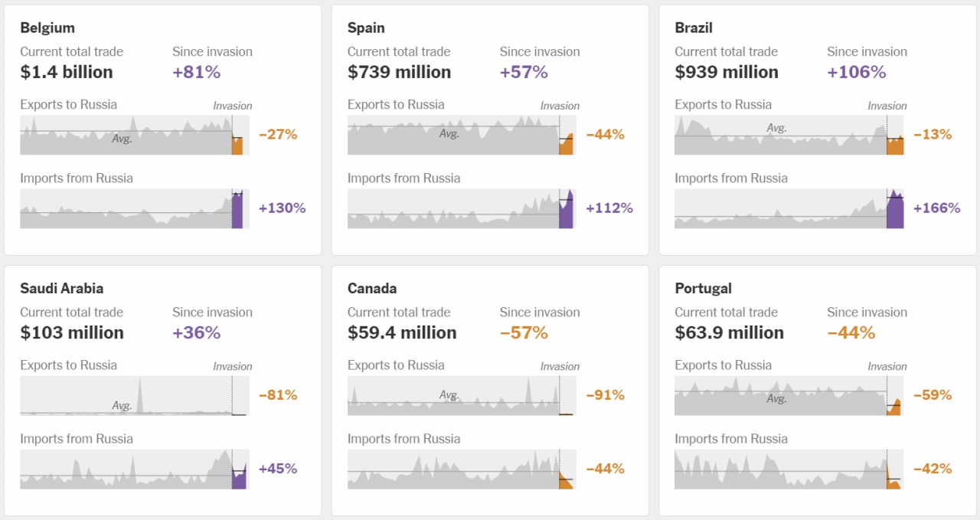Click the Invasion label above Portugal's exports chart
Screen dimensions: 980x520
coord(887,366)
